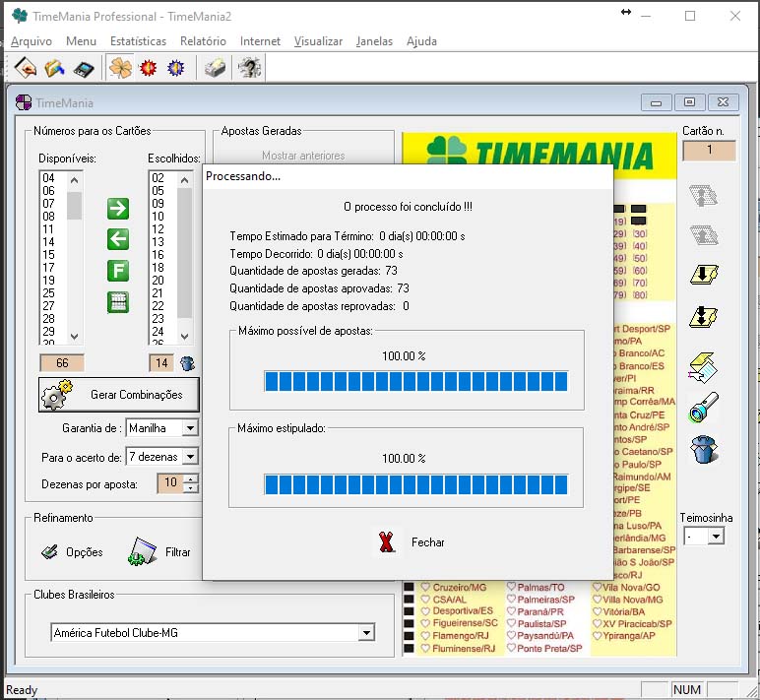The height and width of the screenshot is (700, 760).
Task: Select number 17 in Disponíveis list
Action: [48, 268]
